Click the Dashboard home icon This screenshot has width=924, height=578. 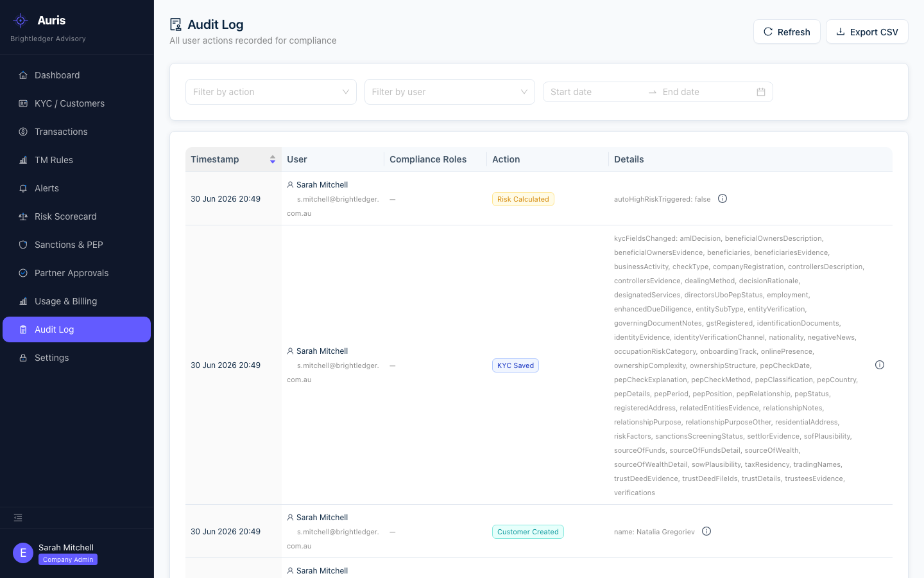pos(23,75)
